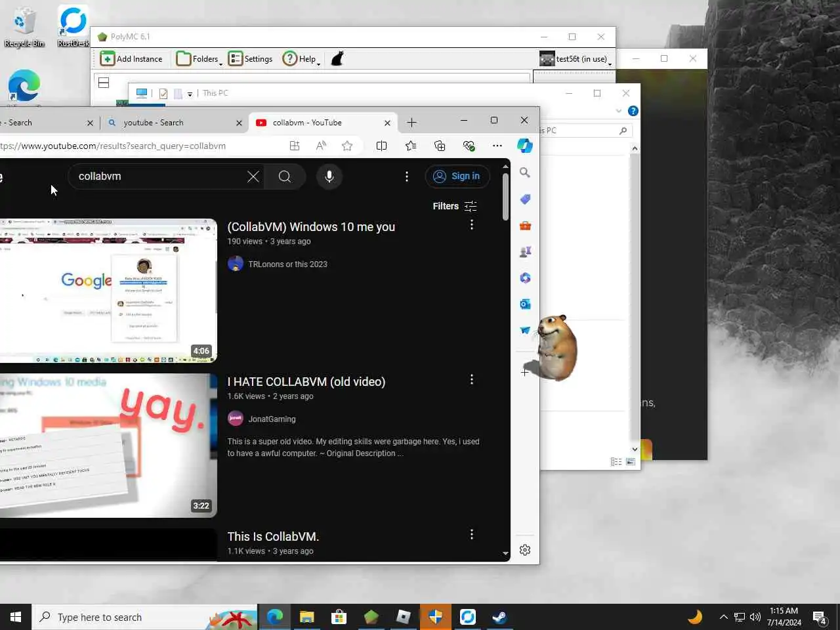Click the YouTube search magnifier button
The width and height of the screenshot is (840, 630).
285,177
